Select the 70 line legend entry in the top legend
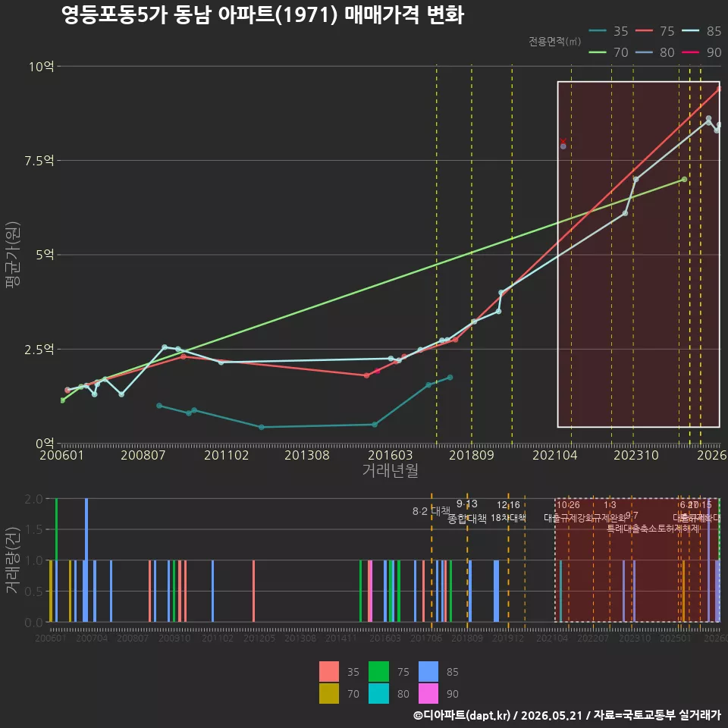This screenshot has height=728, width=728. [608, 52]
